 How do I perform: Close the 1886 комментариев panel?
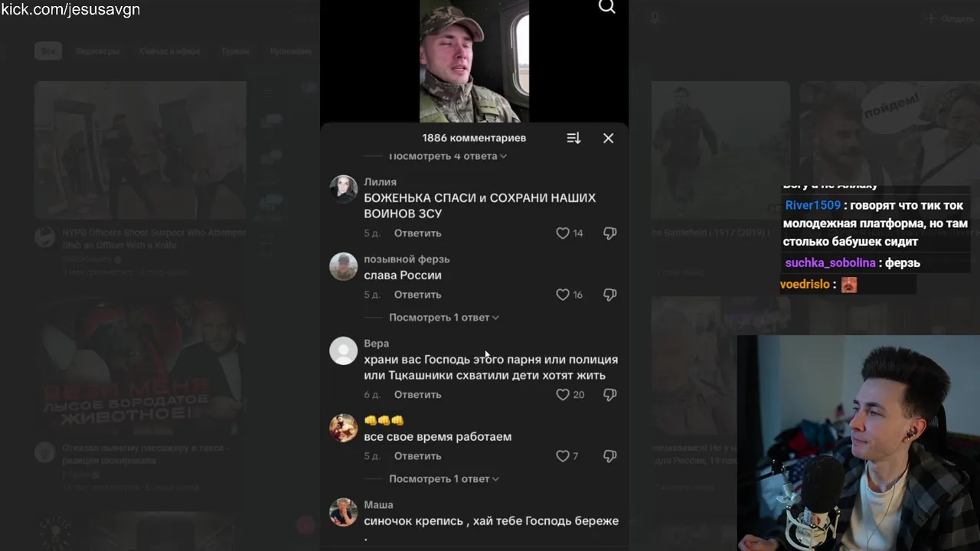pyautogui.click(x=608, y=138)
